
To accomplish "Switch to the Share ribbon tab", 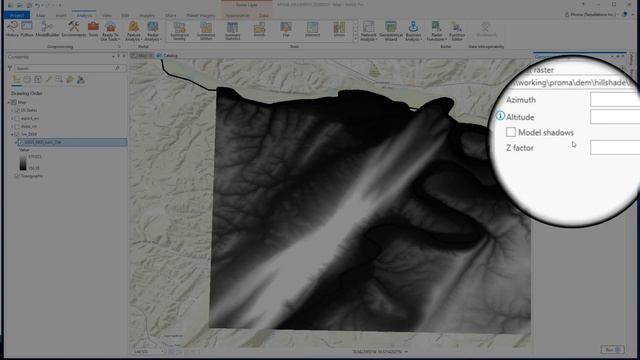I will 171,16.
